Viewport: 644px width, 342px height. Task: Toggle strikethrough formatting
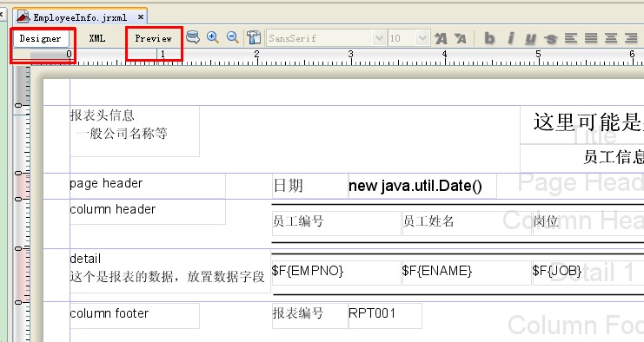coord(550,39)
